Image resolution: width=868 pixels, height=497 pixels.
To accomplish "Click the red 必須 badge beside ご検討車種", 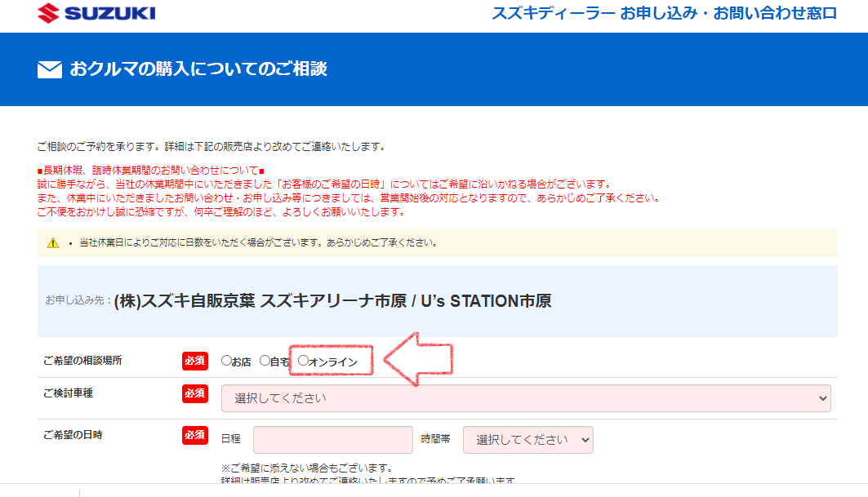I will point(195,393).
